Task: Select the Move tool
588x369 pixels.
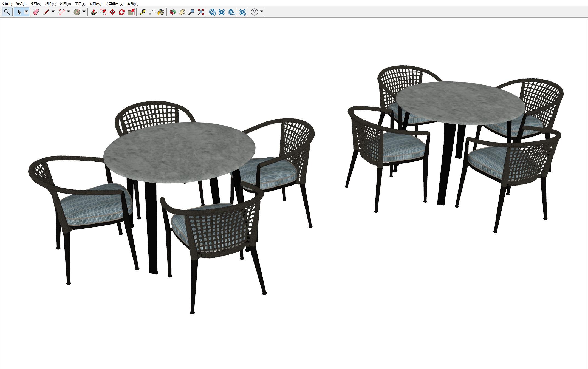Action: click(112, 12)
